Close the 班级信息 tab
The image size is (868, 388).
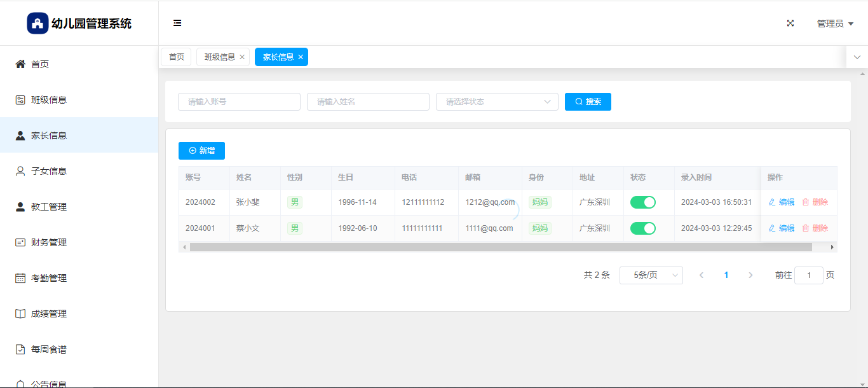point(242,57)
